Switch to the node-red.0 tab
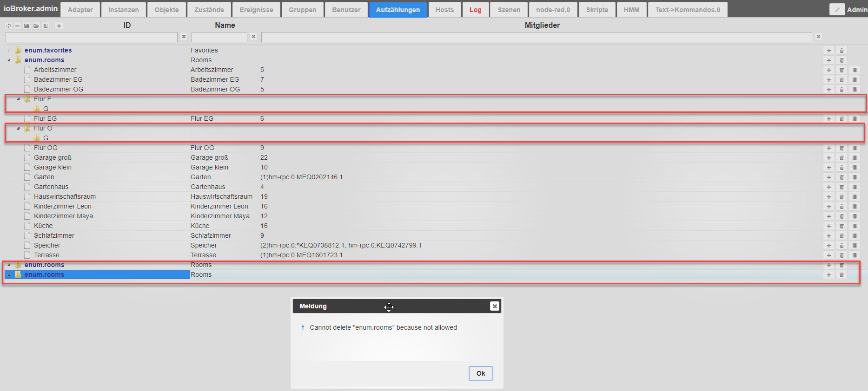The width and height of the screenshot is (868, 391). point(553,10)
